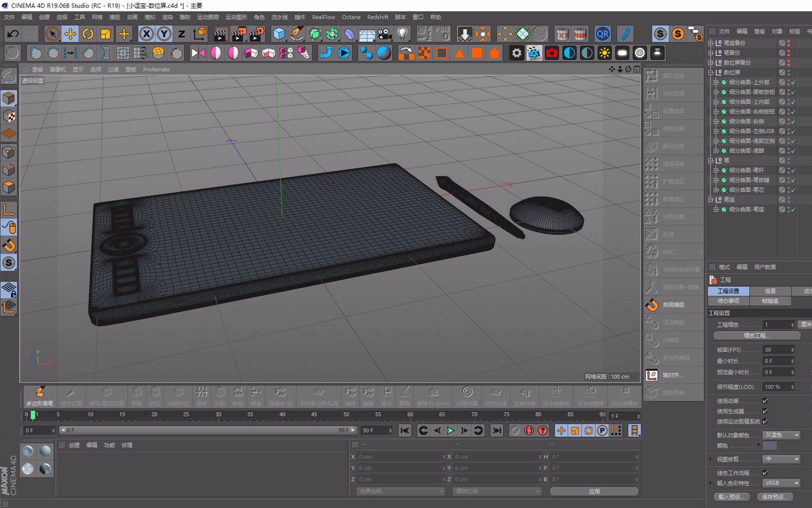812x508 pixels.
Task: Open the 渲染 menu
Action: (166, 17)
